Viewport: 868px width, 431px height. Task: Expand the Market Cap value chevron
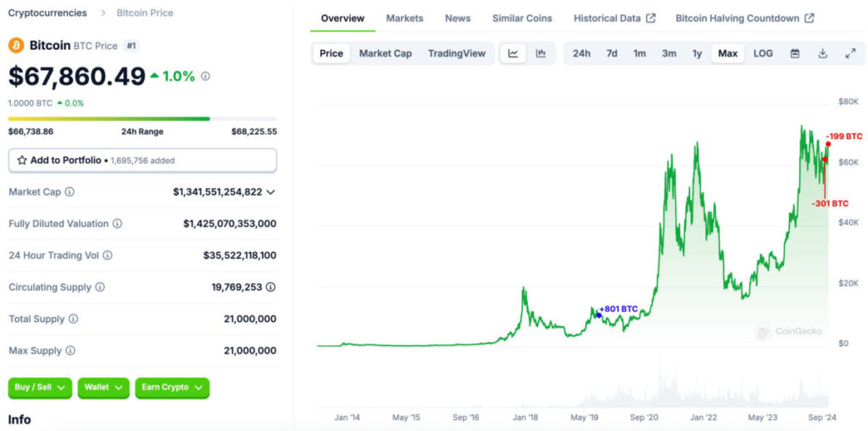coord(270,192)
